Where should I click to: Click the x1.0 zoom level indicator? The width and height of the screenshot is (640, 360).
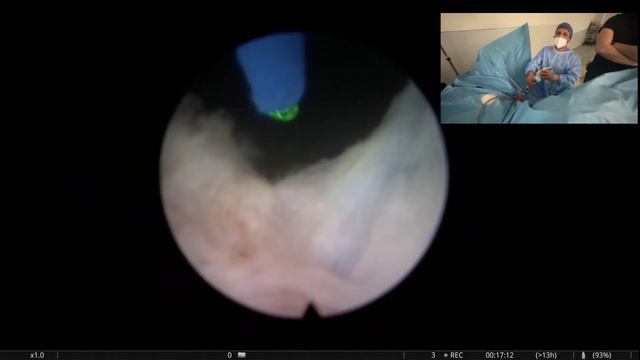[37, 355]
